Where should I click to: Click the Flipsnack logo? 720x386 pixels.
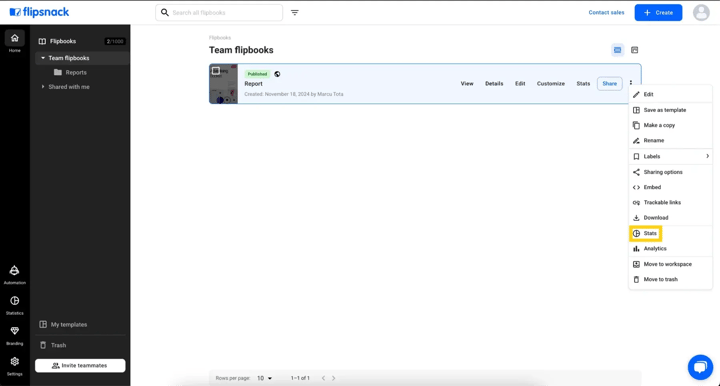click(39, 12)
